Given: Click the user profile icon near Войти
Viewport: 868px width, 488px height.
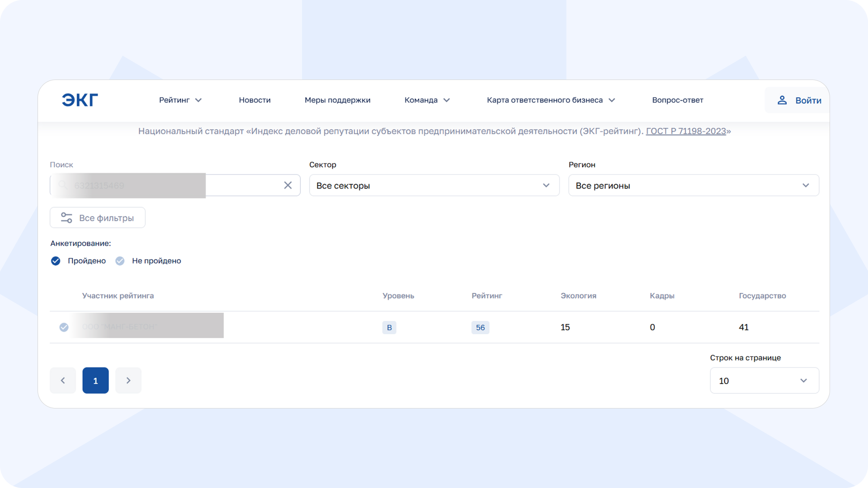Looking at the screenshot, I should pos(782,100).
